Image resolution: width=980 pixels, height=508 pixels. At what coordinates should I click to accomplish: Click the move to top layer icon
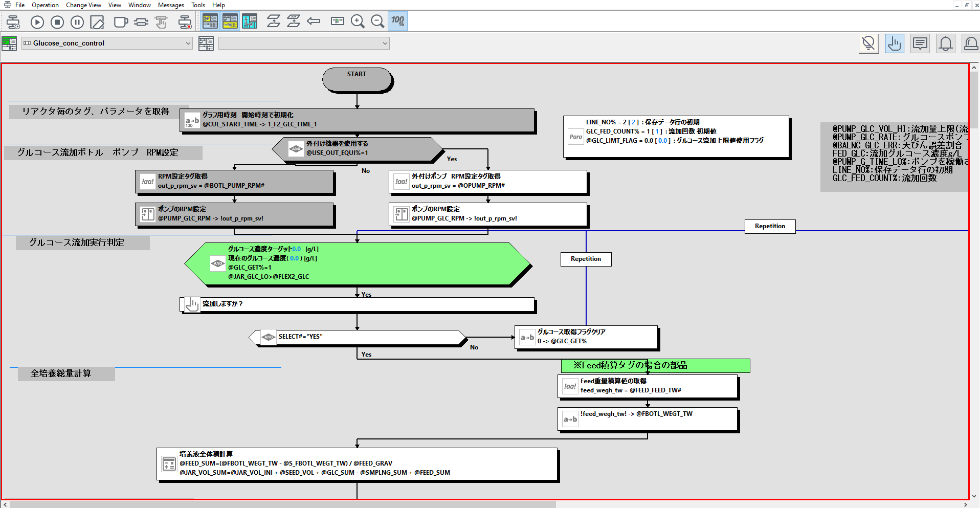coord(294,21)
